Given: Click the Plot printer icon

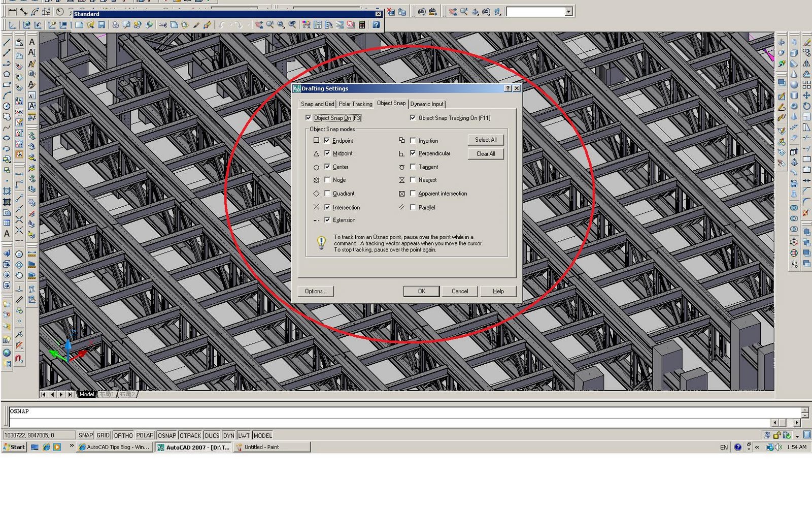Looking at the screenshot, I should pyautogui.click(x=115, y=25).
